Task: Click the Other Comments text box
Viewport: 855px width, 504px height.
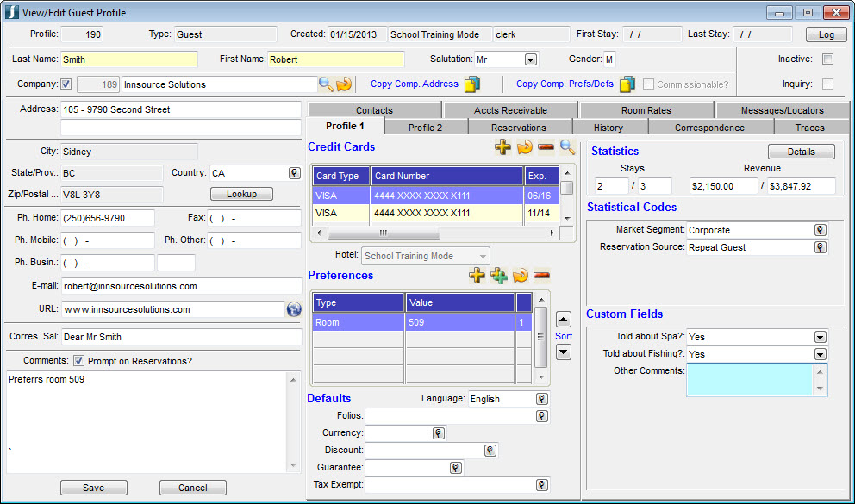Action: [750, 380]
